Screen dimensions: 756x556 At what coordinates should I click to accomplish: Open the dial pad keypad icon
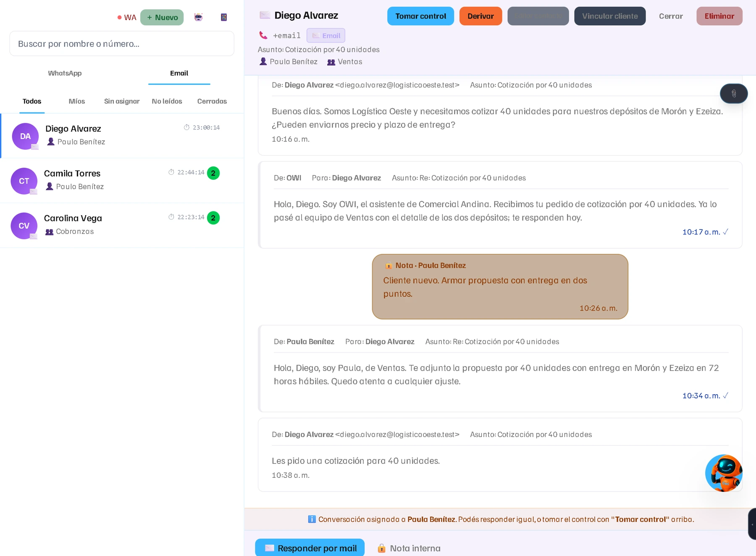(224, 17)
